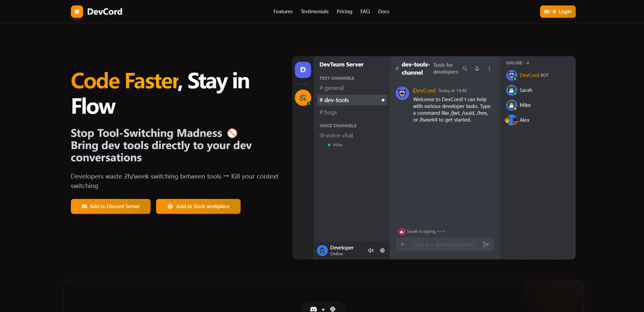
Task: Click DevCord BOT in online list
Action: [x=534, y=75]
